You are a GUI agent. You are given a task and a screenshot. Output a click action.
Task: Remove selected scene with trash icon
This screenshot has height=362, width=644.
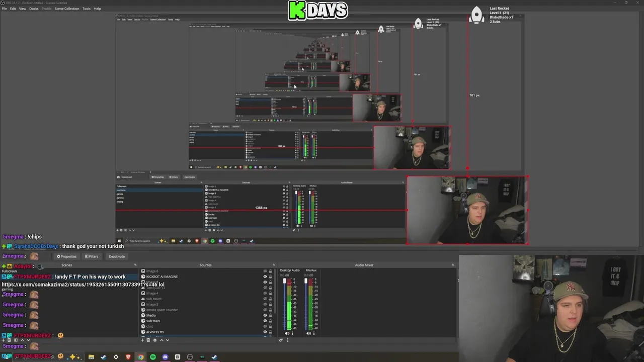tap(9, 340)
